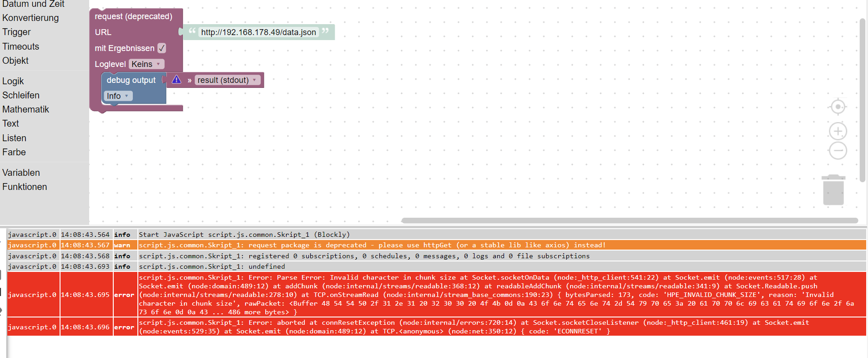Click the timestamp 14:08:43.568

tap(86, 256)
